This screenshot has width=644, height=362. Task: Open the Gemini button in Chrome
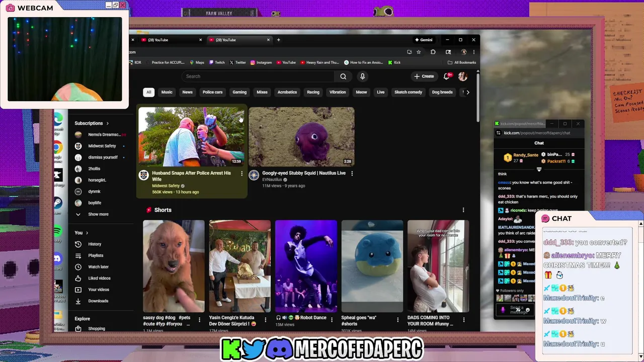(424, 40)
